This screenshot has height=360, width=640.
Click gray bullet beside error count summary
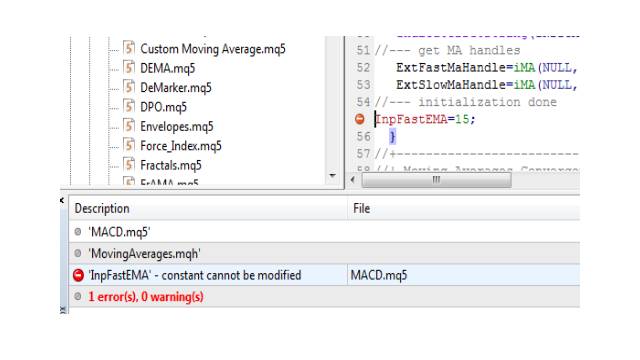78,297
